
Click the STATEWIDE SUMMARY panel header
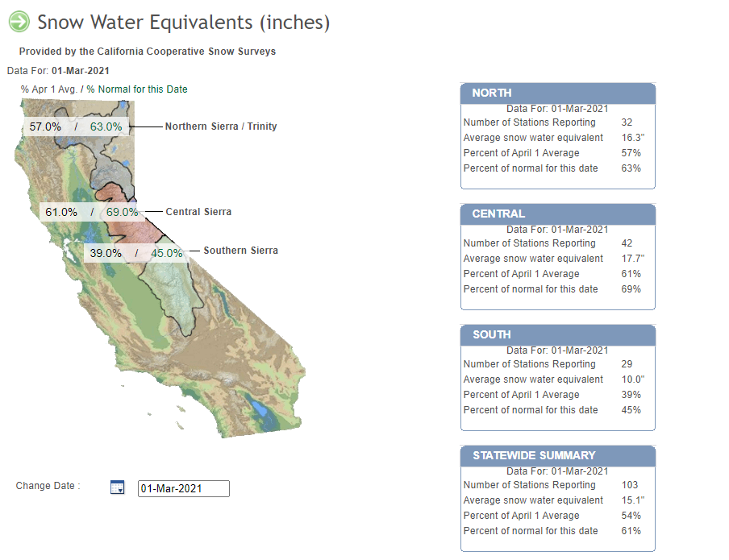point(558,455)
